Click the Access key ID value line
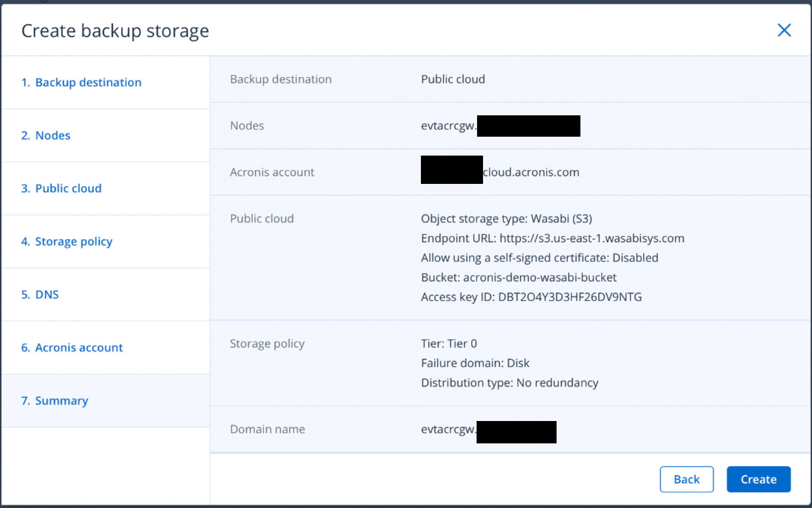Image resolution: width=812 pixels, height=508 pixels. (x=531, y=297)
